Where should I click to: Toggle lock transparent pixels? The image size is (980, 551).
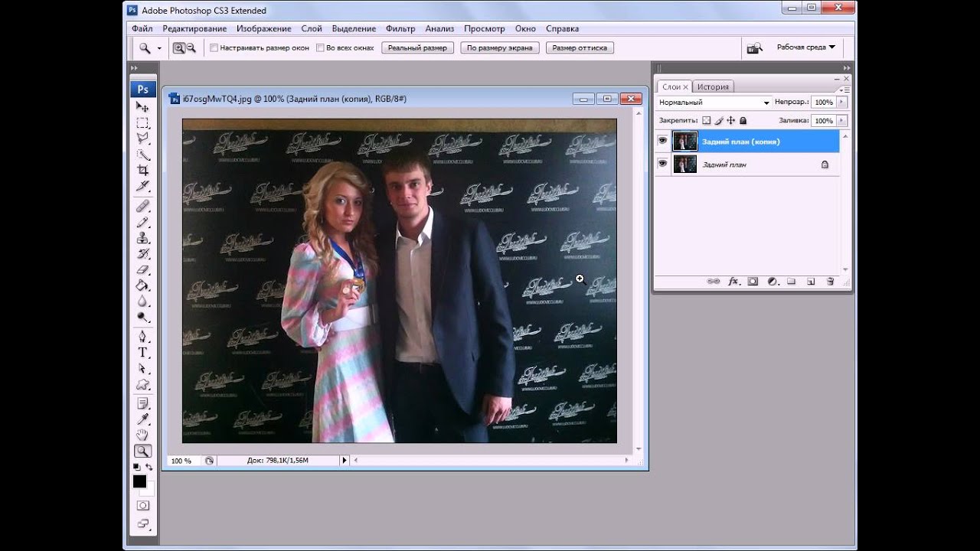coord(707,121)
